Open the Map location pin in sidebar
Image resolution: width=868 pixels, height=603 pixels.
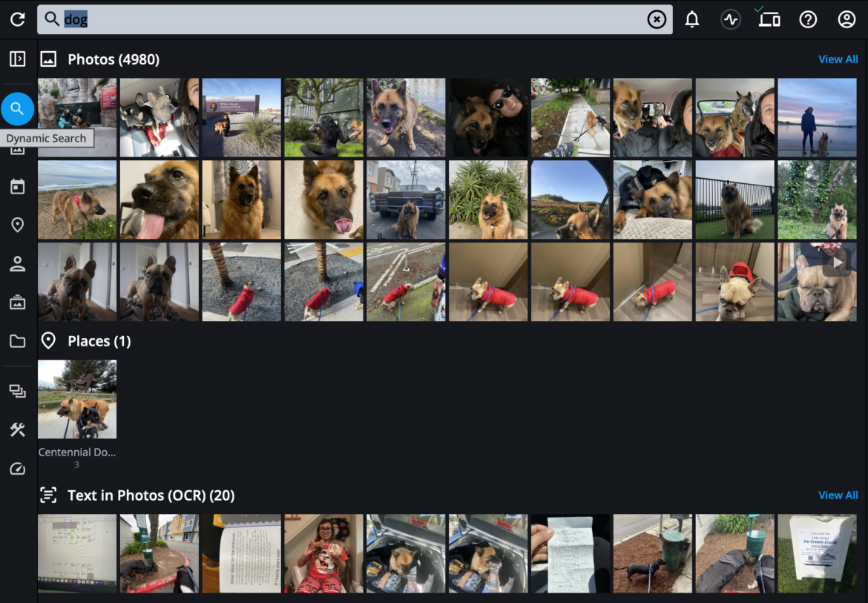point(18,225)
